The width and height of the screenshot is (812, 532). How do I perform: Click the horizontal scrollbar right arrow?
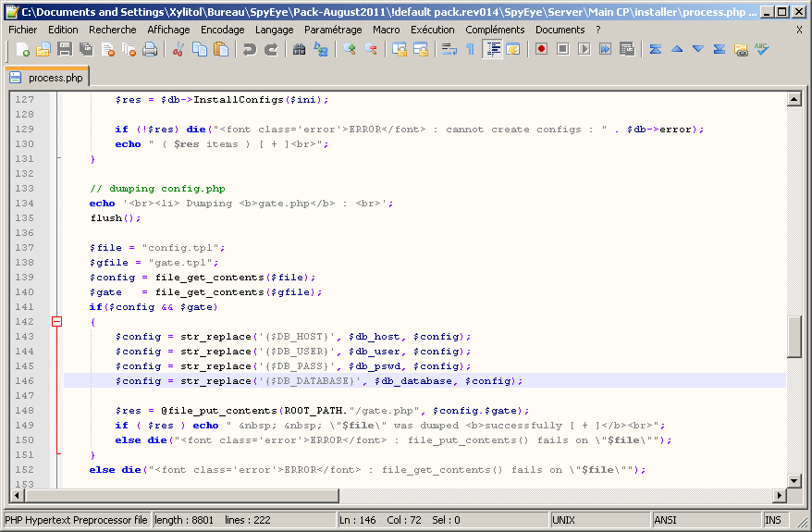pyautogui.click(x=779, y=496)
